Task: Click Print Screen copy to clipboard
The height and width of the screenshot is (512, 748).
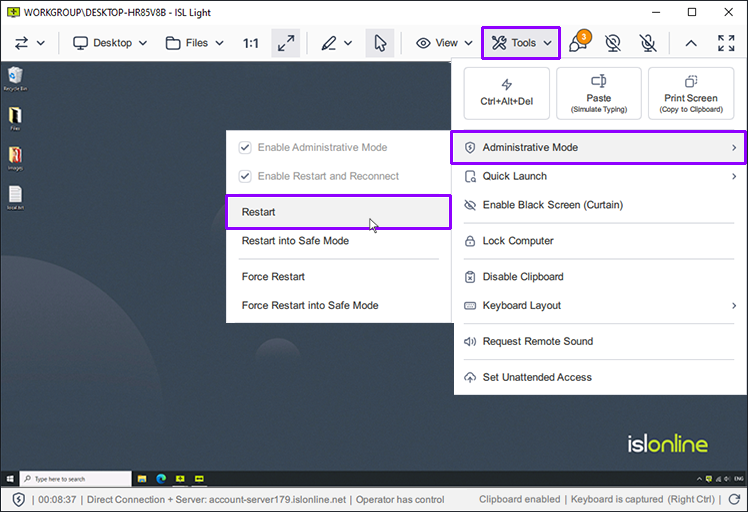Action: 690,93
